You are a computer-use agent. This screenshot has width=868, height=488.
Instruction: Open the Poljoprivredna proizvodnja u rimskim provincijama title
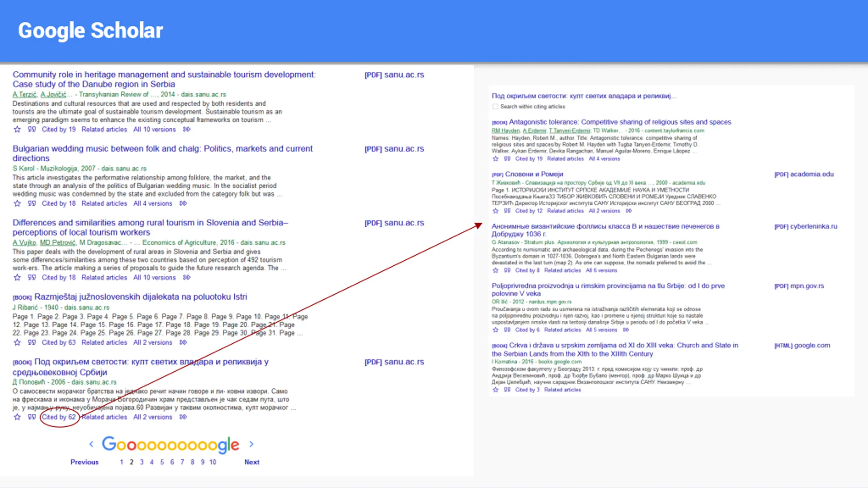point(608,290)
